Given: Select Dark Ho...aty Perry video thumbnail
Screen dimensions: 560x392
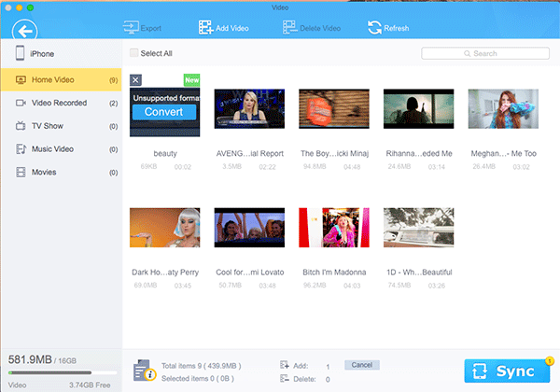Looking at the screenshot, I should coord(164,228).
